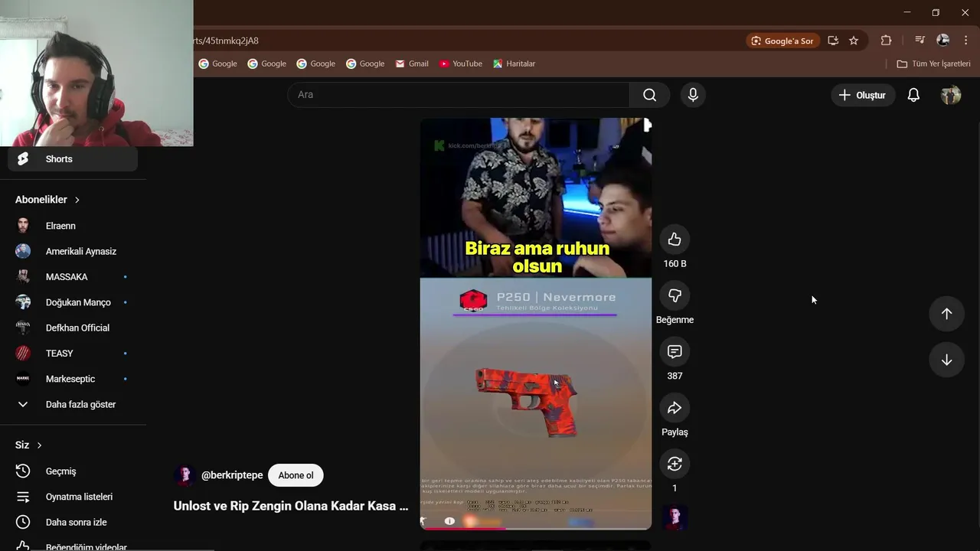
Task: Focus the Ara search field
Action: tap(459, 95)
